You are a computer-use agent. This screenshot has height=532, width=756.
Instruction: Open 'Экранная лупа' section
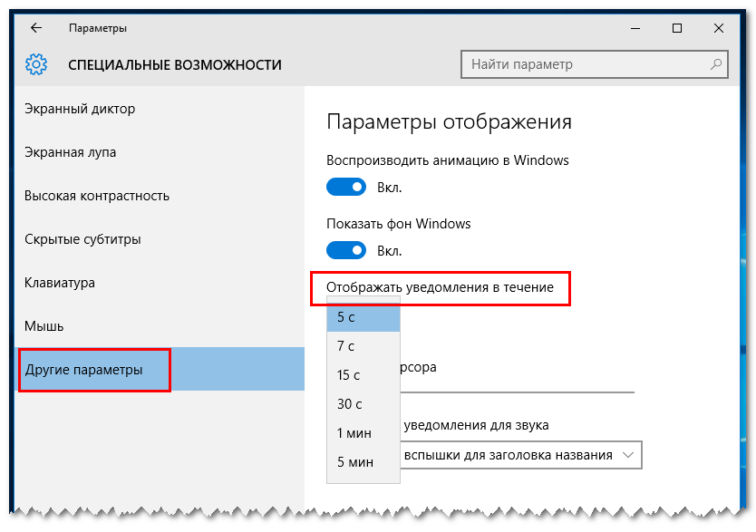pyautogui.click(x=160, y=152)
